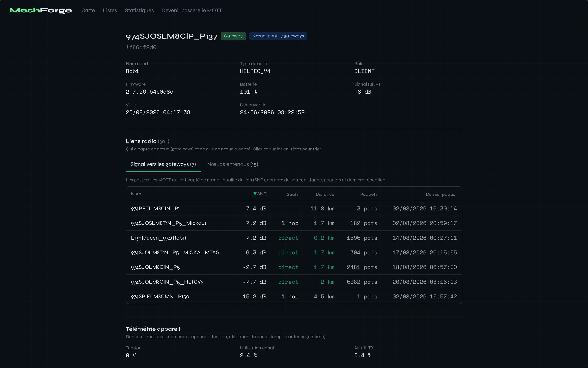Sort by the Distance column header
This screenshot has height=368, width=588.
pos(325,194)
